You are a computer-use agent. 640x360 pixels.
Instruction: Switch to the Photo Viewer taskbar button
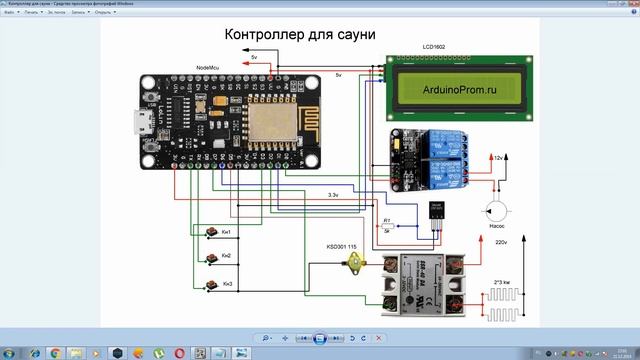click(x=242, y=353)
